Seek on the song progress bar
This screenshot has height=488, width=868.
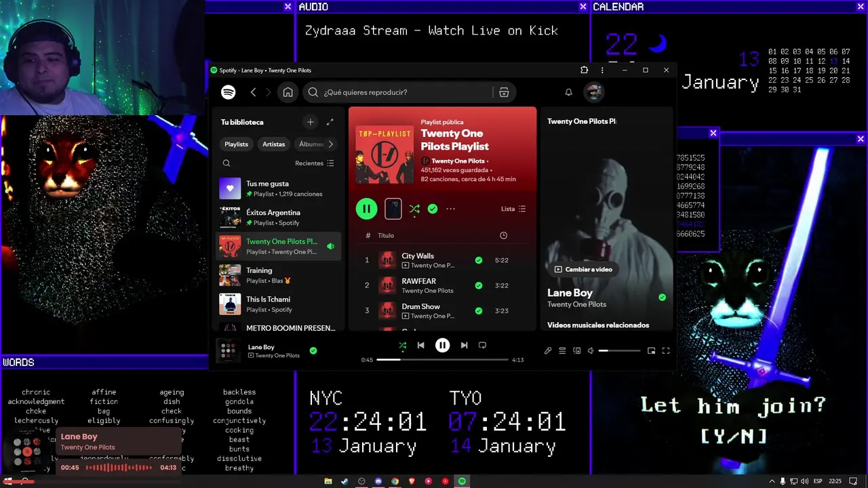(442, 360)
